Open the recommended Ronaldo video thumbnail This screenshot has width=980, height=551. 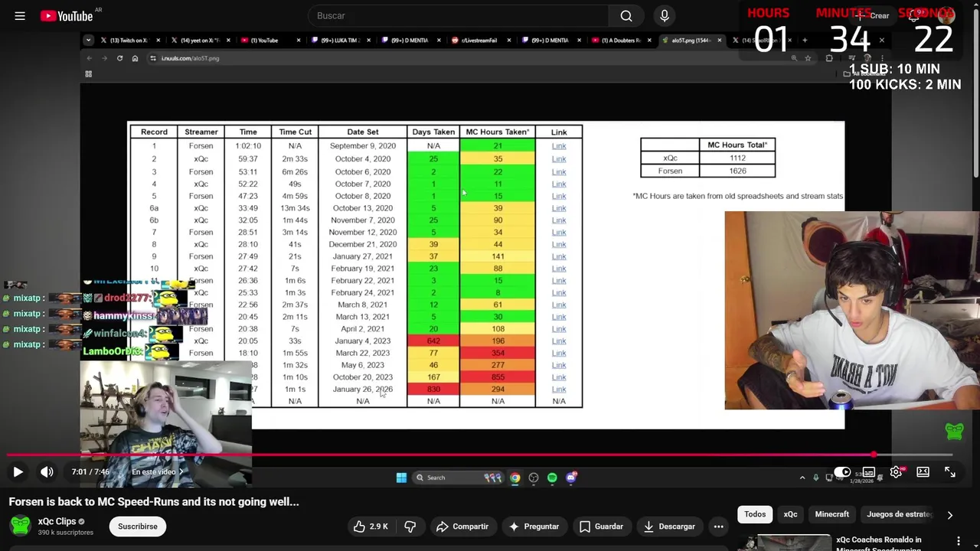pyautogui.click(x=784, y=543)
